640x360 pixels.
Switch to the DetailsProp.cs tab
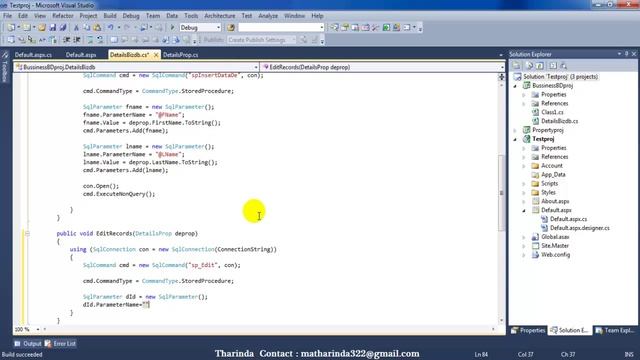[180, 55]
